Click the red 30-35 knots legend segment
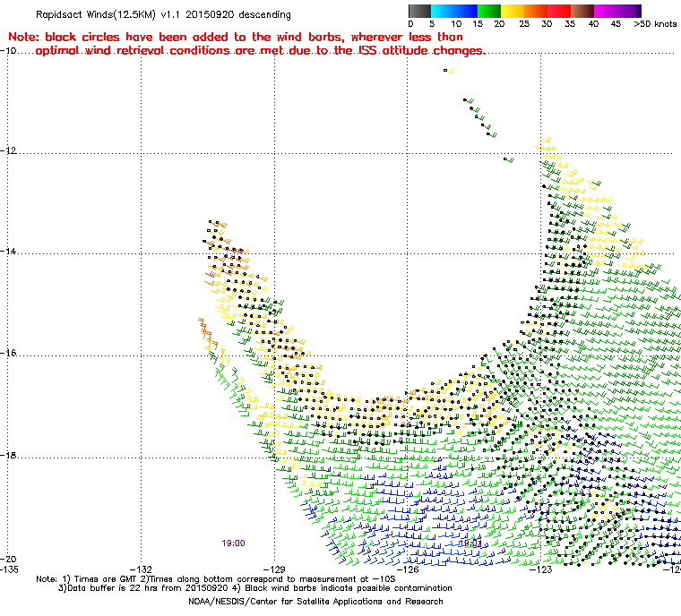The image size is (681, 616). coord(559,11)
